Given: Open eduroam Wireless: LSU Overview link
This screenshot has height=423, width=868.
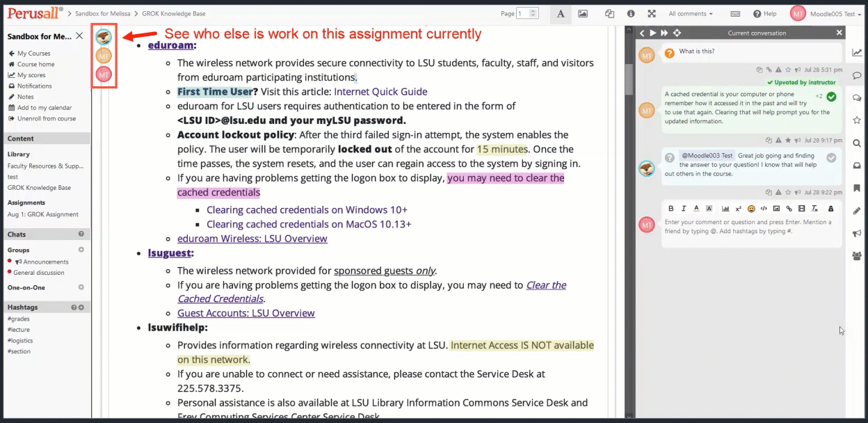Looking at the screenshot, I should [252, 239].
